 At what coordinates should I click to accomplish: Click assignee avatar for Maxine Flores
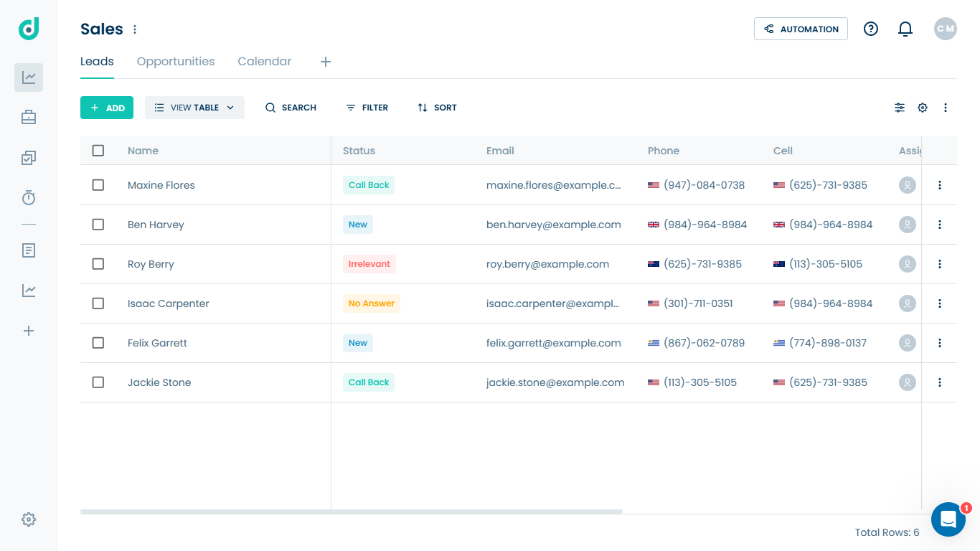(x=908, y=185)
